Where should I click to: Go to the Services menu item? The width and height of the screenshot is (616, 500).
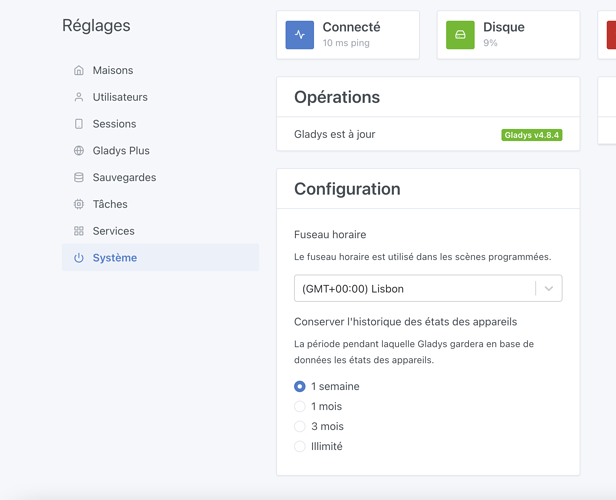coord(113,231)
